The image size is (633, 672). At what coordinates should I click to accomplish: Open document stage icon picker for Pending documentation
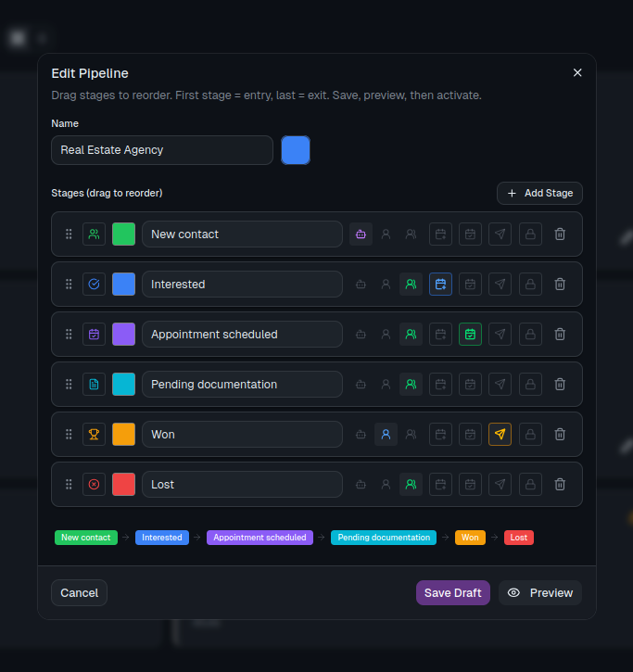[94, 385]
